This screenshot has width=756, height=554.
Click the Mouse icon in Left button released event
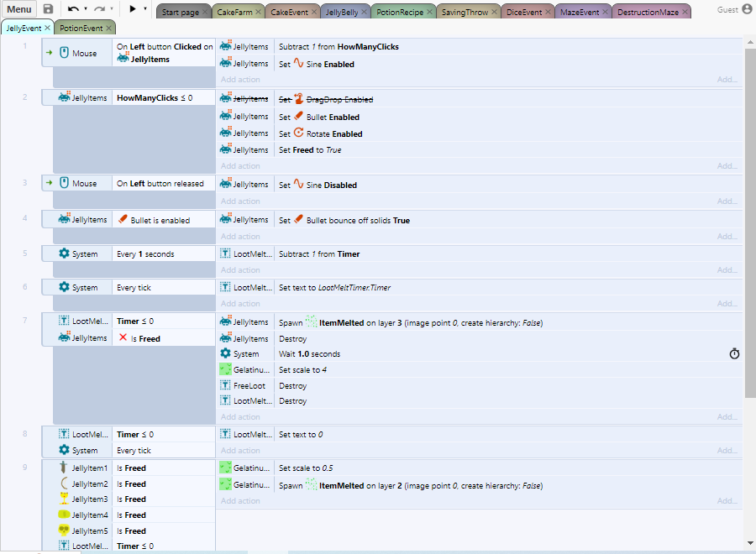click(x=65, y=184)
